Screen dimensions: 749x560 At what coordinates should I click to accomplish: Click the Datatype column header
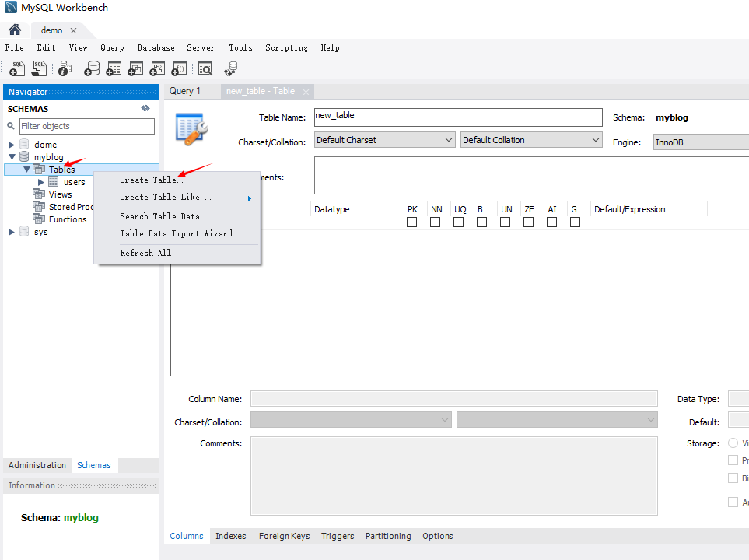tap(332, 209)
